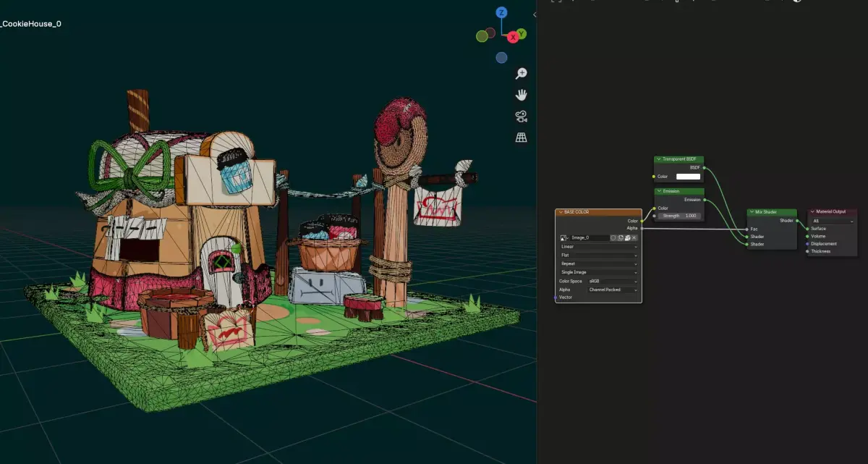Unlink Image_0 with the X icon
This screenshot has height=464, width=868.
tap(634, 237)
